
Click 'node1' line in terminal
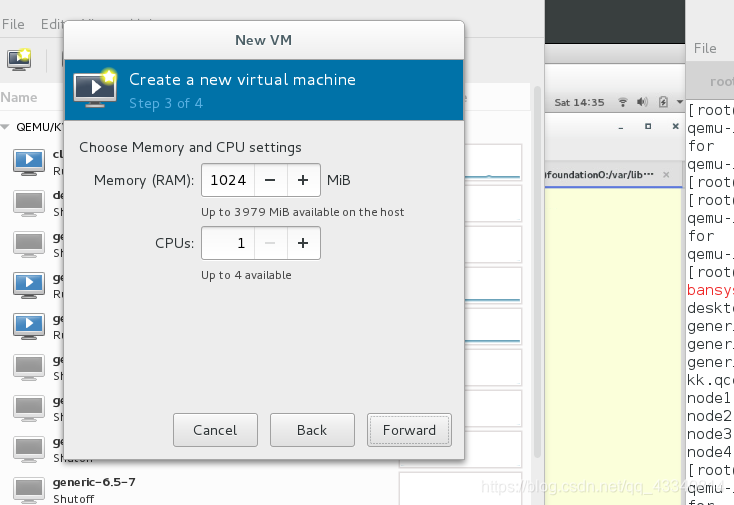(709, 398)
